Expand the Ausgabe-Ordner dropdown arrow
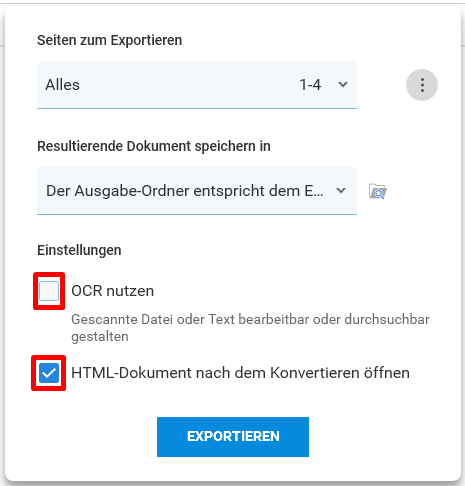The width and height of the screenshot is (465, 486). [341, 191]
